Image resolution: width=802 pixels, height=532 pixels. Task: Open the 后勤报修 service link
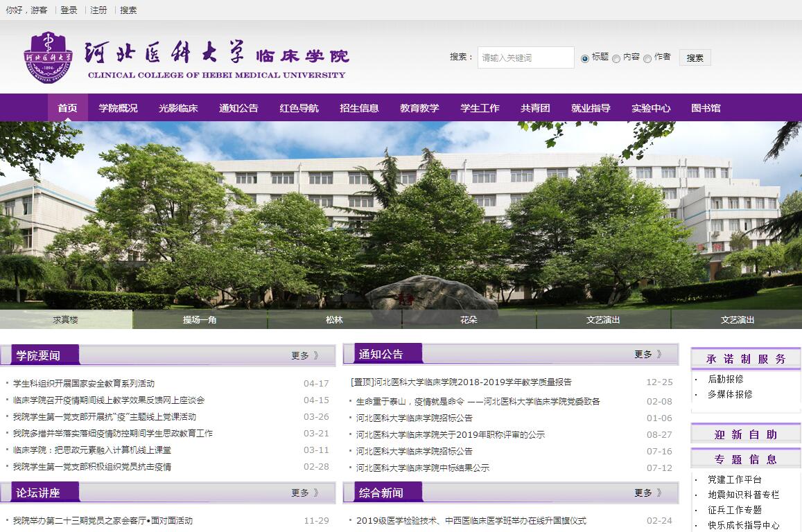(725, 379)
